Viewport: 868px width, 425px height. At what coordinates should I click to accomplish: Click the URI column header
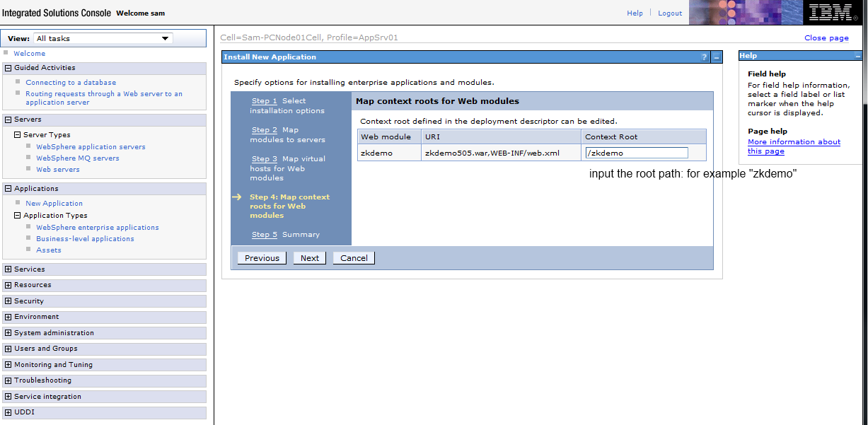[x=502, y=136]
